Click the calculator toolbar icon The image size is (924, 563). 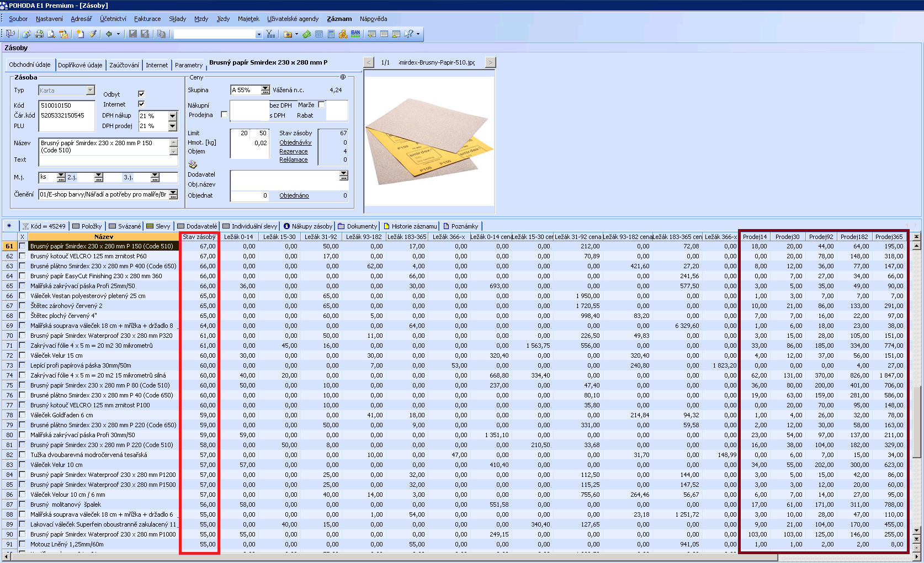(331, 34)
